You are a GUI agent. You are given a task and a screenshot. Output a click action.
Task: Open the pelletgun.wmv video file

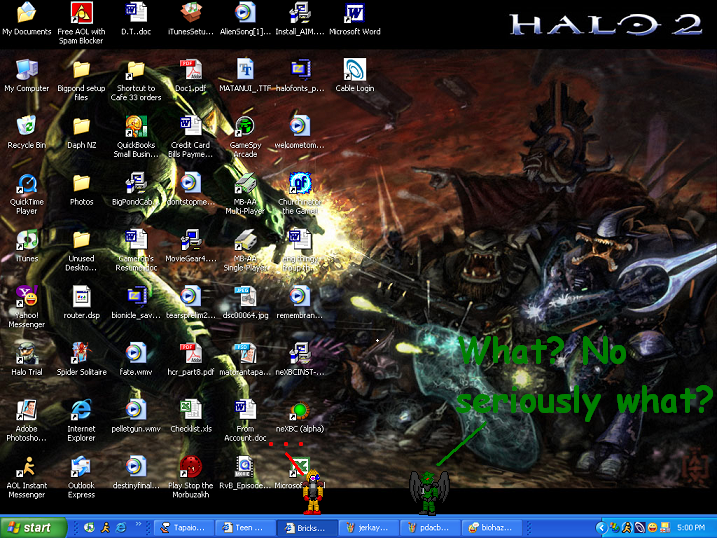tap(136, 410)
